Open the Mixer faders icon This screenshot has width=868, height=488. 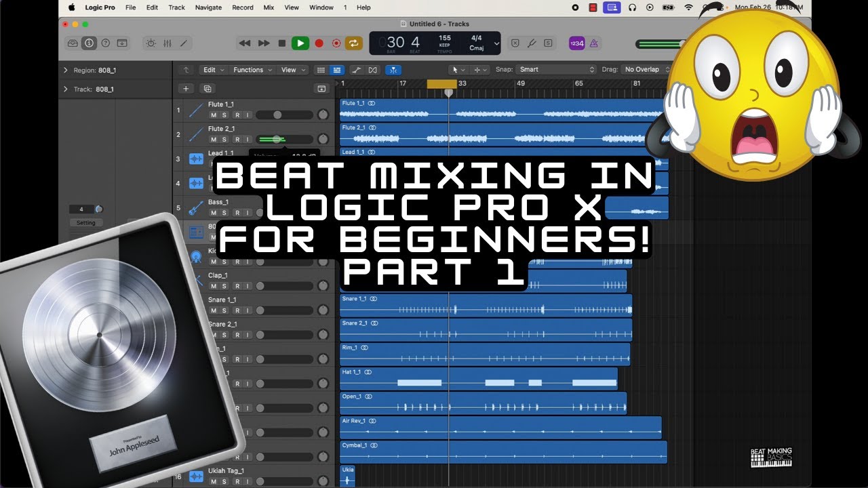pyautogui.click(x=167, y=43)
